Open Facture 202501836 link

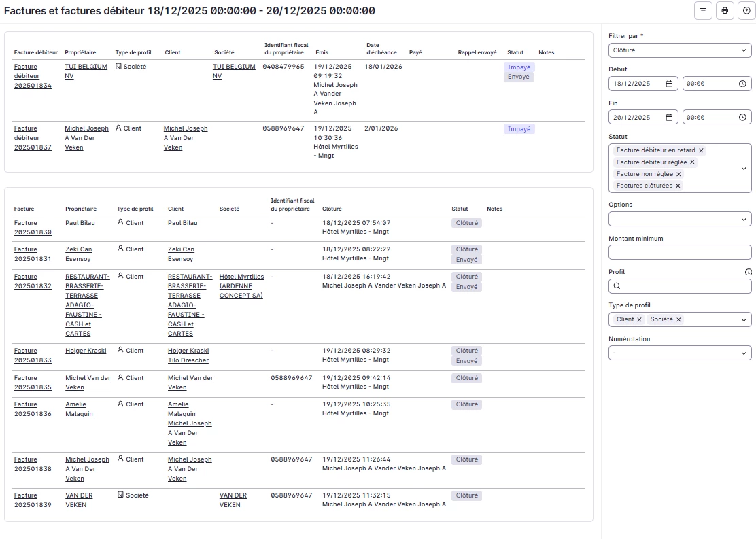[33, 409]
